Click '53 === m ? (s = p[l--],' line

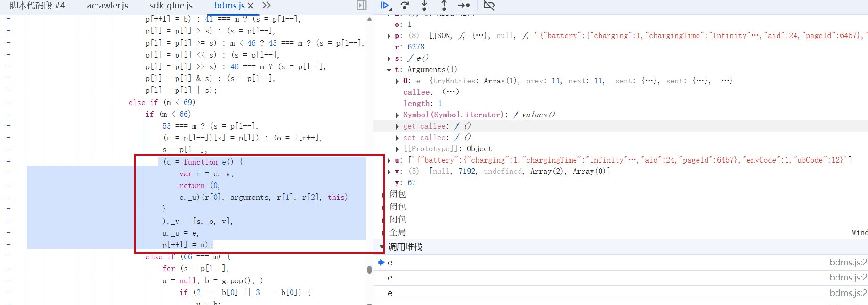point(210,126)
